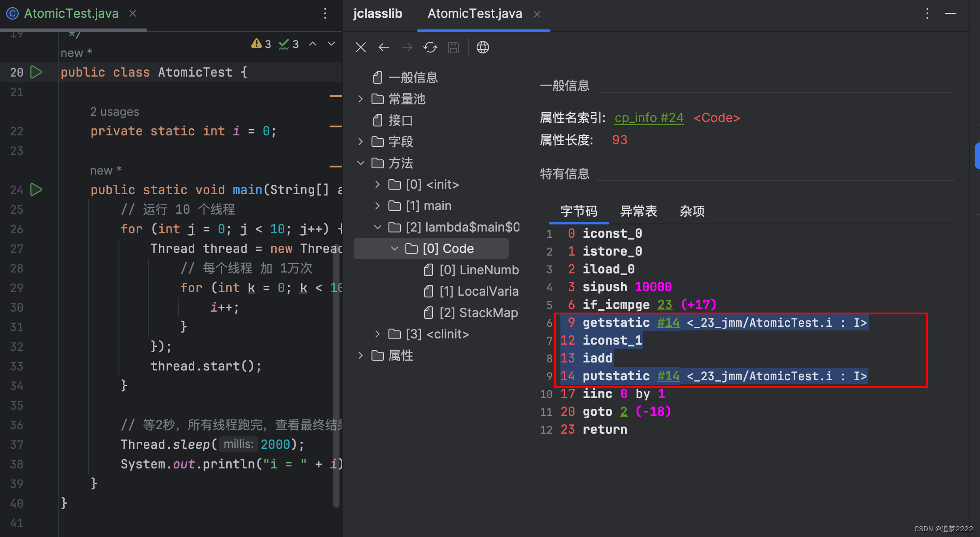Jump to next highlighted error arrow
The image size is (980, 537).
(x=331, y=44)
